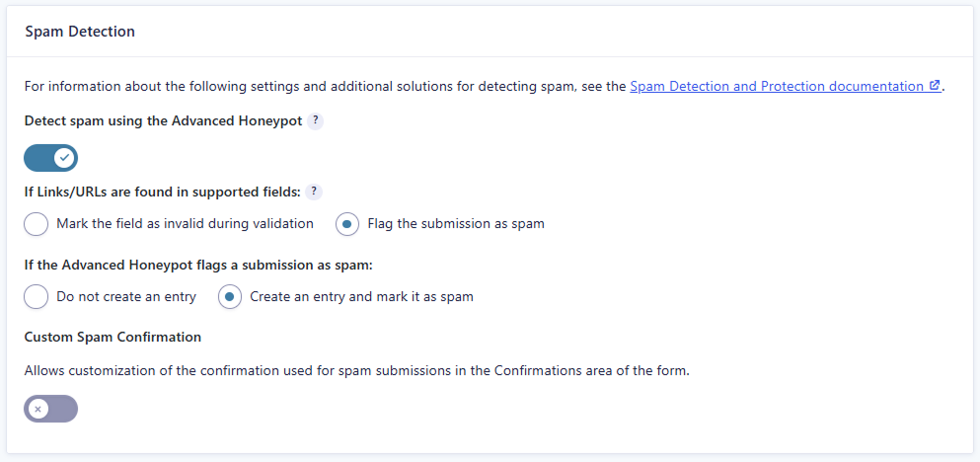Enable the Custom Spam Confirmation toggle
This screenshot has width=980, height=462.
click(50, 409)
